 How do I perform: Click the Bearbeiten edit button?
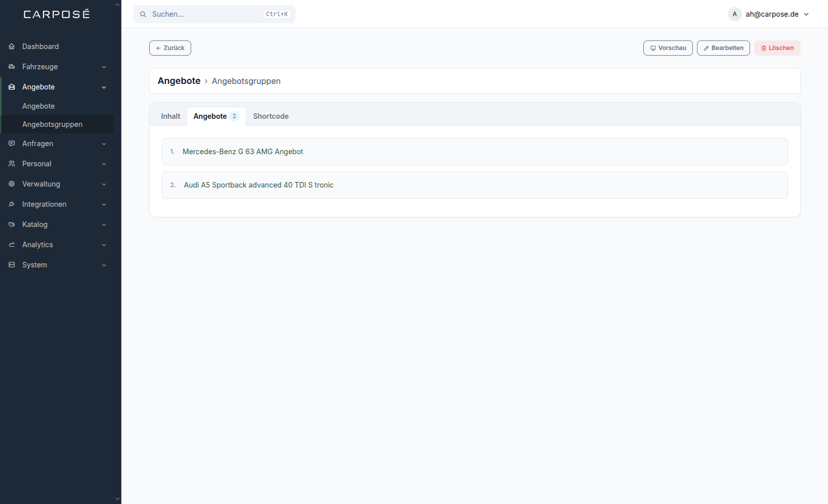tap(723, 48)
